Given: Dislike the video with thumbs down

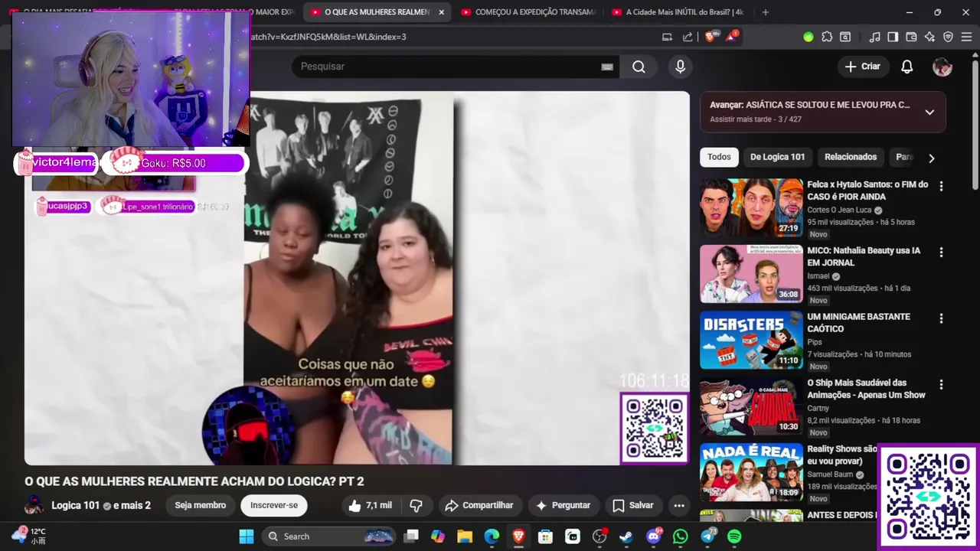Looking at the screenshot, I should [416, 505].
